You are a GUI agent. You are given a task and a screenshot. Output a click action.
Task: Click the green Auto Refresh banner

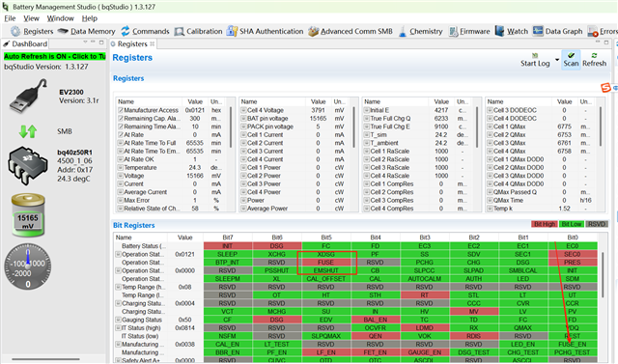coord(55,56)
